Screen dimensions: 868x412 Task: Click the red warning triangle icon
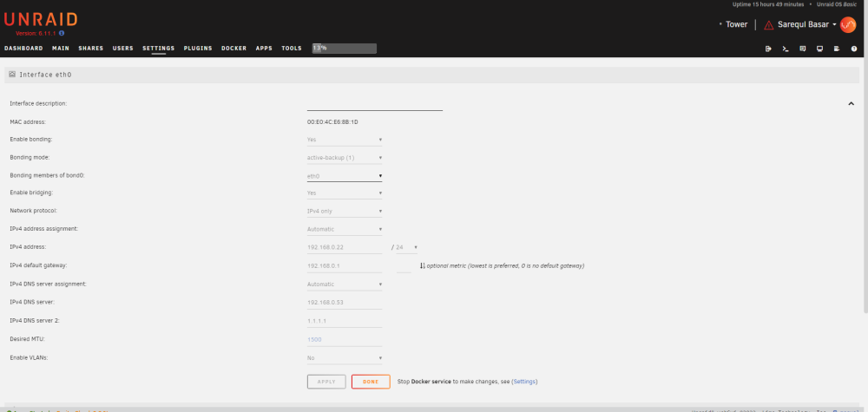[768, 25]
